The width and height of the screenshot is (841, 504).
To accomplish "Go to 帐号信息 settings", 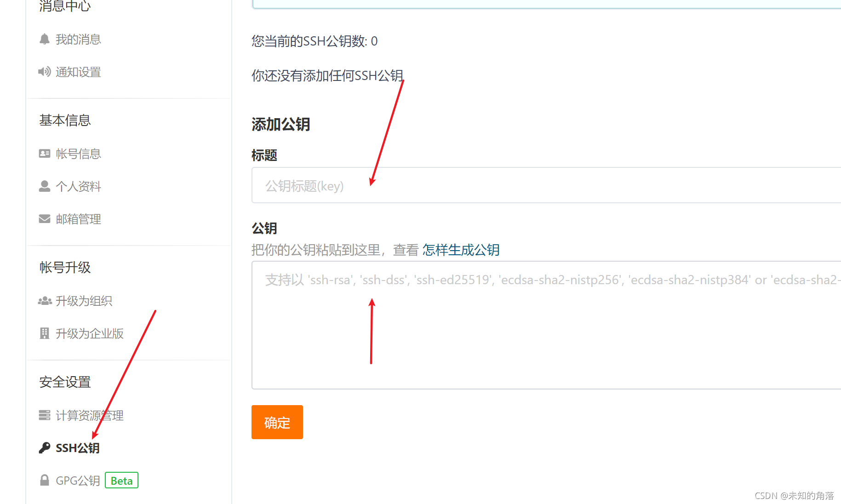I will coord(78,154).
